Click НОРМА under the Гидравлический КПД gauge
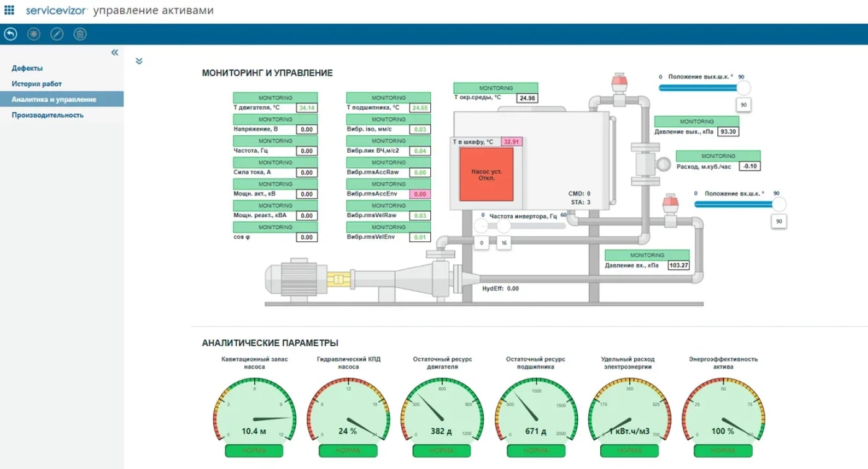The width and height of the screenshot is (868, 469). 348,451
